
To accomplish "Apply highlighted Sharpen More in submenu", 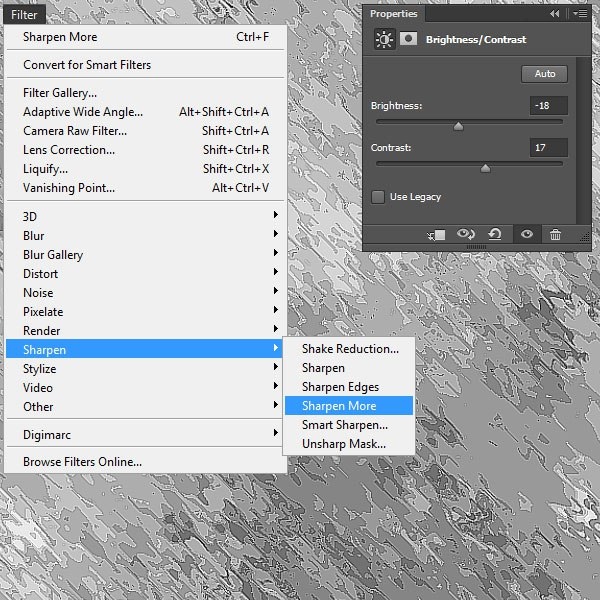I will pos(349,406).
